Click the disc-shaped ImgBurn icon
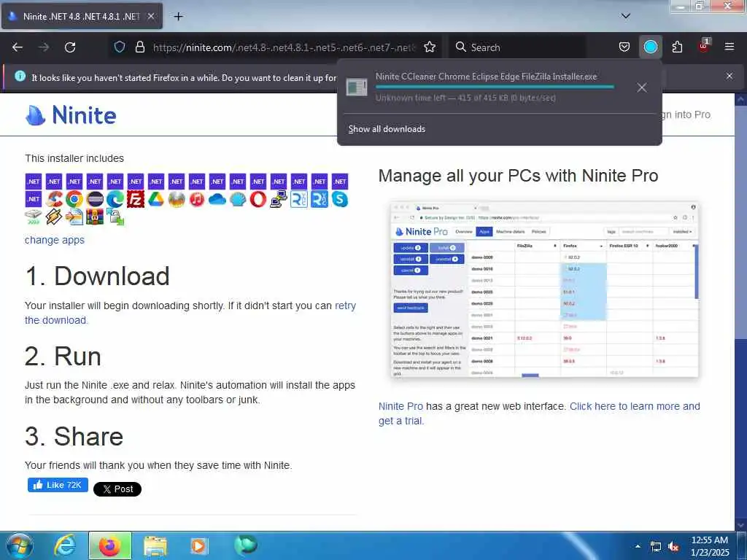The image size is (747, 560). [177, 199]
